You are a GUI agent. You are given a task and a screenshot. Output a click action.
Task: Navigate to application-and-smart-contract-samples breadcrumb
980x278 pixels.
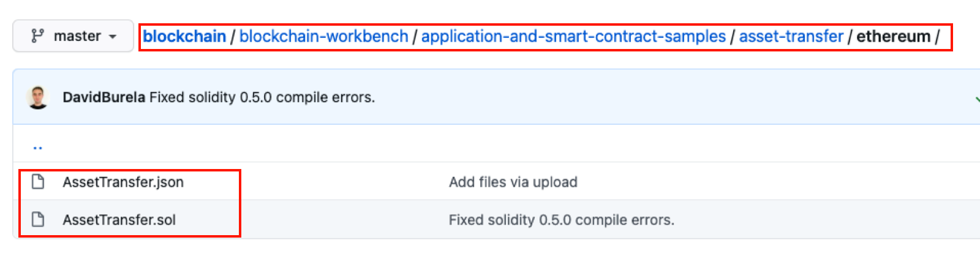pos(573,37)
